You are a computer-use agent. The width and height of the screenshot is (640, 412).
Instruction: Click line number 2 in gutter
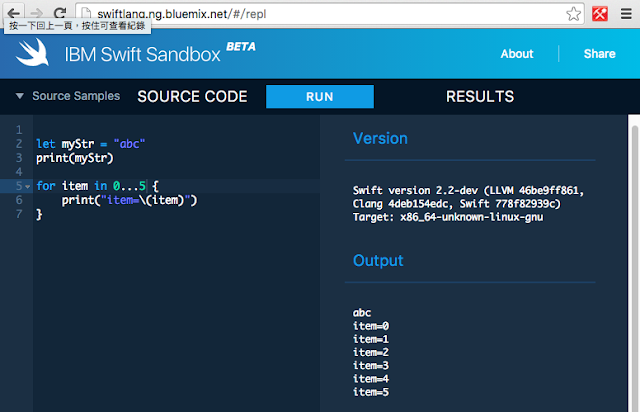point(19,144)
